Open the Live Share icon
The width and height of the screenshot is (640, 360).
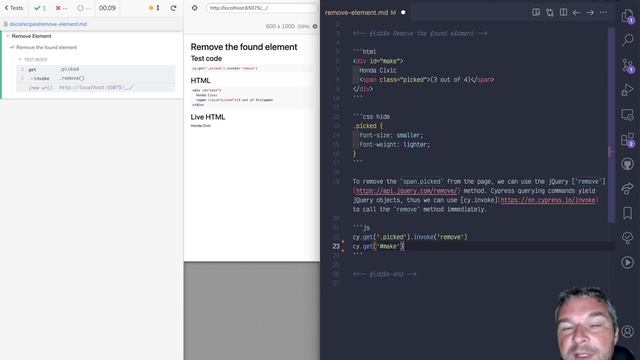[628, 189]
